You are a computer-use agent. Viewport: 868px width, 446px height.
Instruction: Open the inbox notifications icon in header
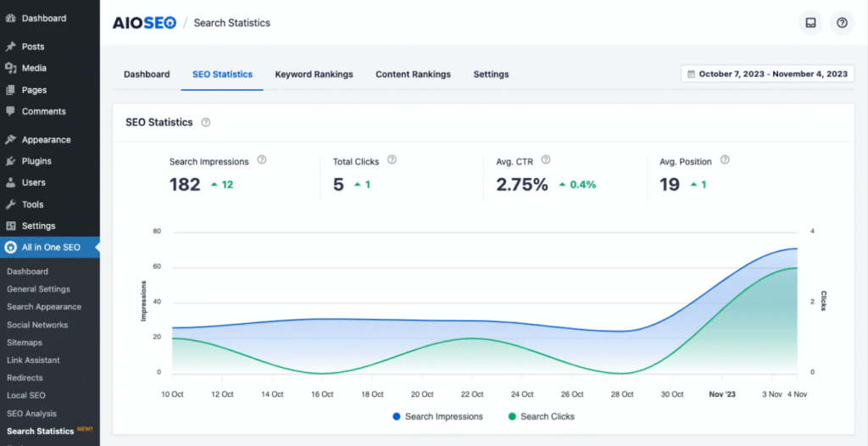(x=811, y=23)
